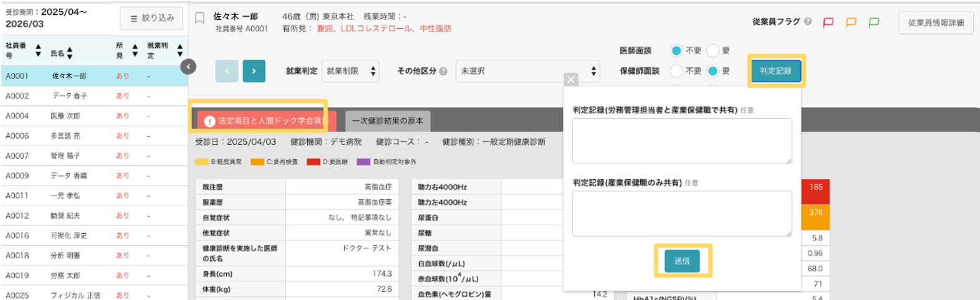Open help icon beside その他区分
This screenshot has width=980, height=300.
coord(443,71)
